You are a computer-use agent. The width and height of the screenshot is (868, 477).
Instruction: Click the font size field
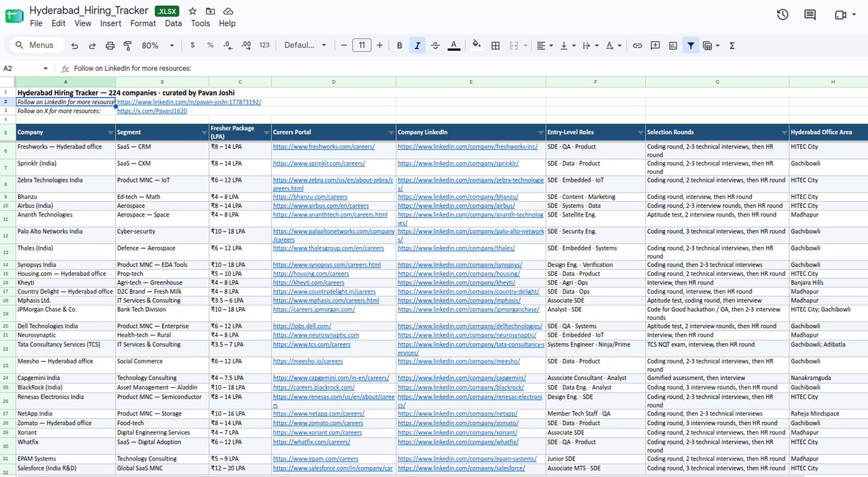(x=362, y=45)
